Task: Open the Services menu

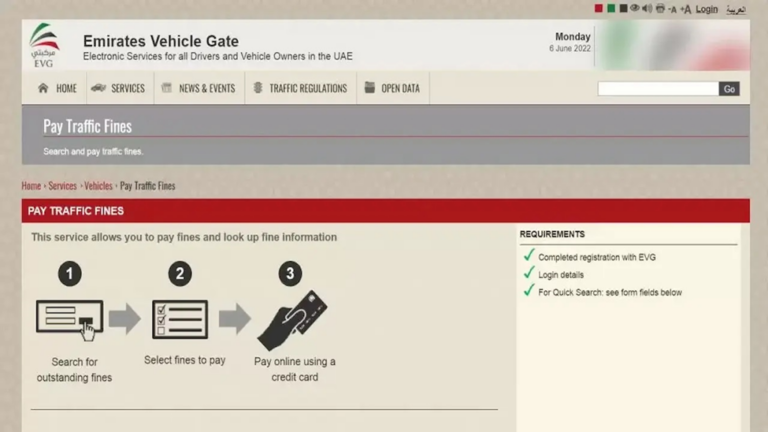Action: coord(118,88)
